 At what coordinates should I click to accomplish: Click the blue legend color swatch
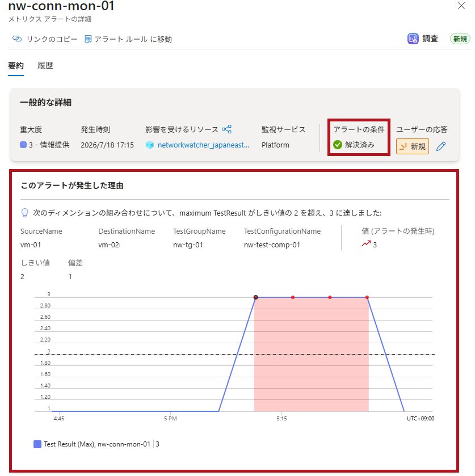click(37, 444)
